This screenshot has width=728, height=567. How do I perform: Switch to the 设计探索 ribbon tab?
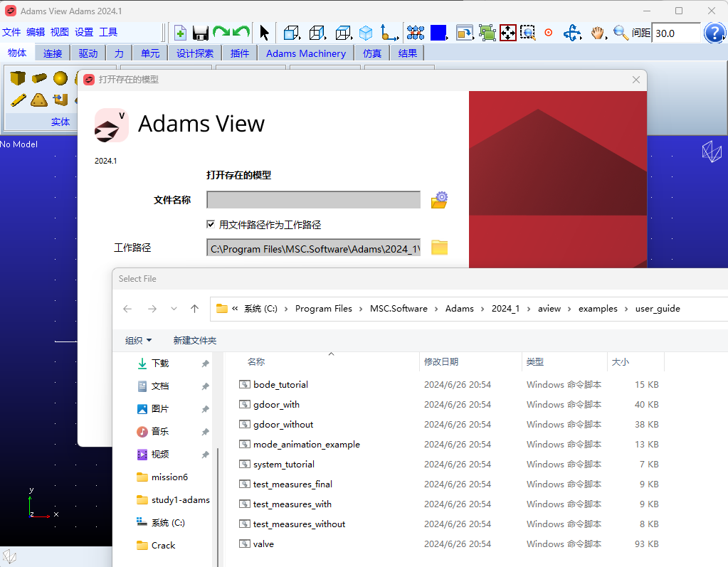[x=194, y=53]
